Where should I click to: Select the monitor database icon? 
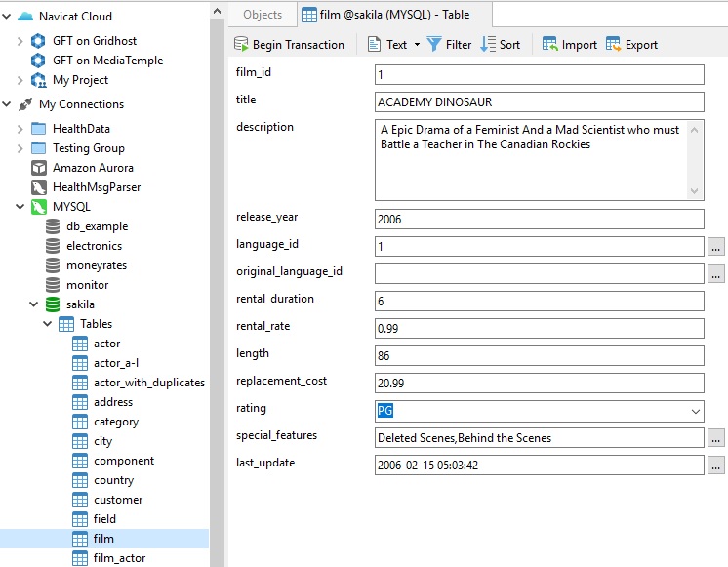pos(53,285)
